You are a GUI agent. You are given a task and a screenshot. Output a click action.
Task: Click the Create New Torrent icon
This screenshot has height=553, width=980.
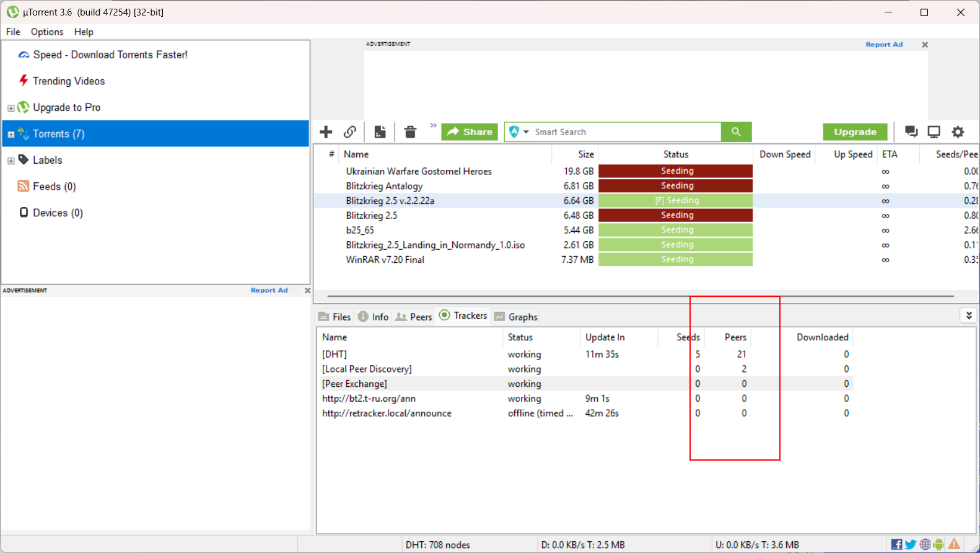tap(380, 132)
